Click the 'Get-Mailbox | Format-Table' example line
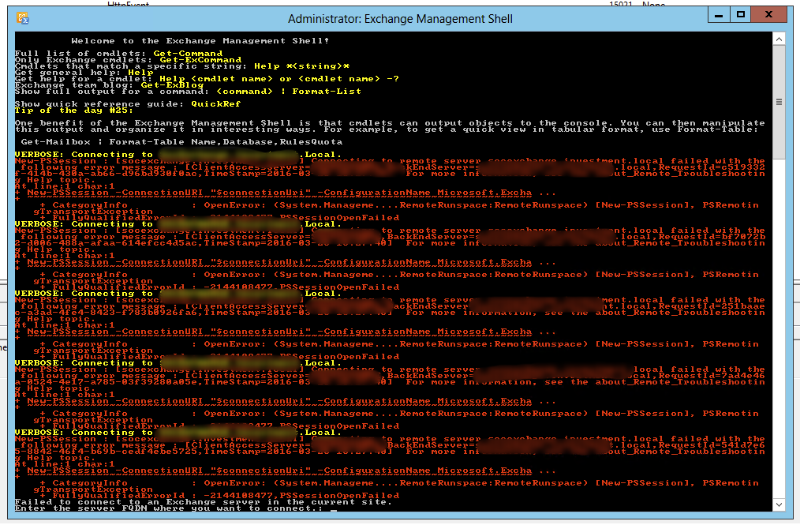The height and width of the screenshot is (525, 800). [x=140, y=142]
